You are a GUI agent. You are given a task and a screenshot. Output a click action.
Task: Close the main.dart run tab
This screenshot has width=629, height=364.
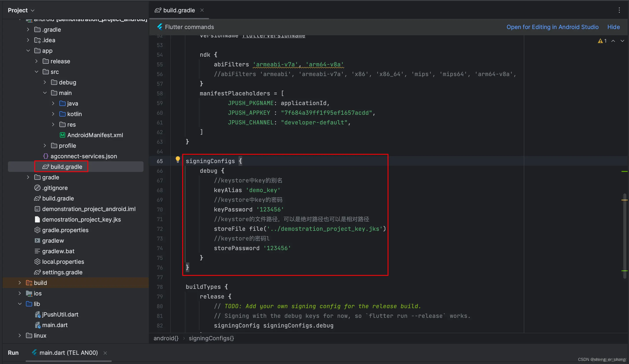point(105,353)
